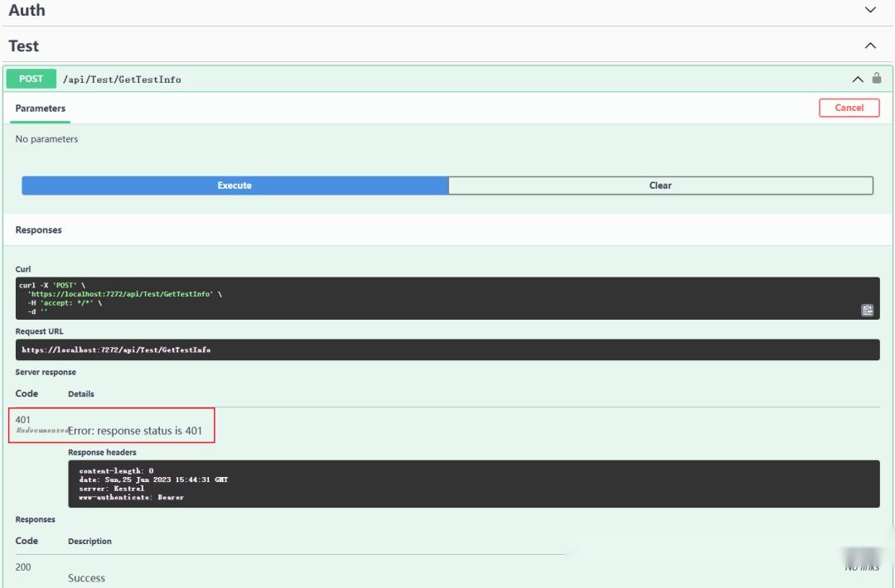895x588 pixels.
Task: Click the green POST method badge
Action: click(x=31, y=79)
